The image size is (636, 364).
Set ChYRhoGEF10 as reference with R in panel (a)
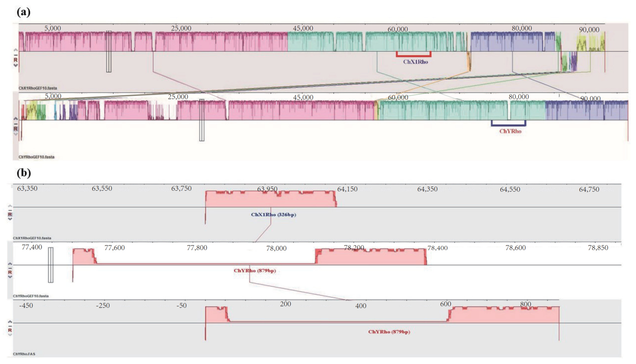(16, 129)
